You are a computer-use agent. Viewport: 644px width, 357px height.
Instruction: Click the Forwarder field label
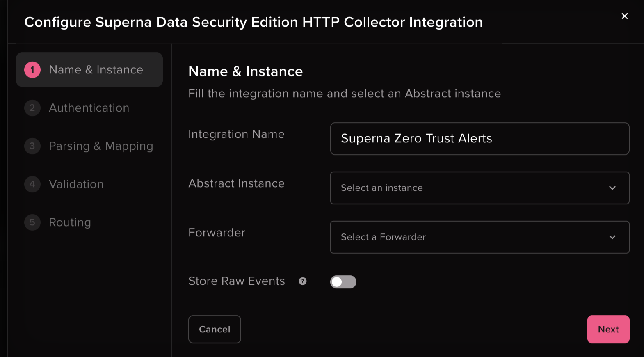click(217, 233)
